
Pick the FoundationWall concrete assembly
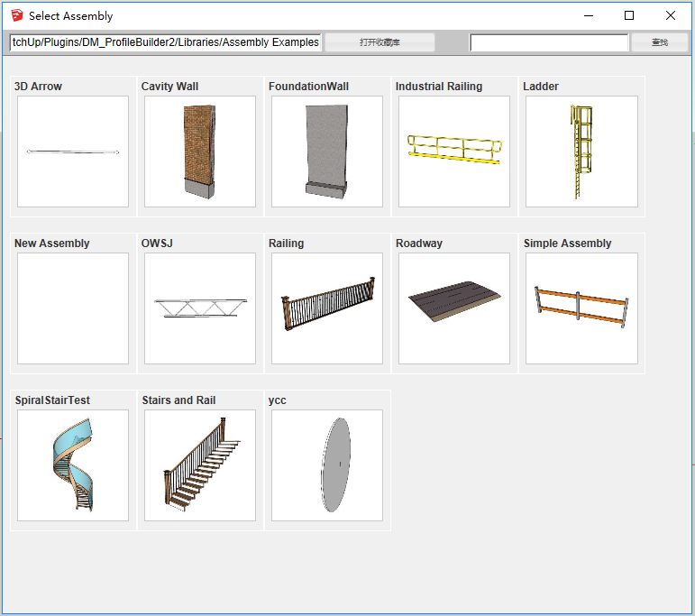(x=327, y=152)
